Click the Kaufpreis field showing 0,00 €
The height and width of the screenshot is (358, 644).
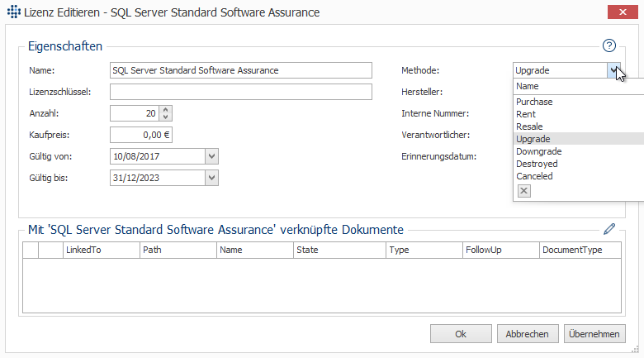point(141,135)
